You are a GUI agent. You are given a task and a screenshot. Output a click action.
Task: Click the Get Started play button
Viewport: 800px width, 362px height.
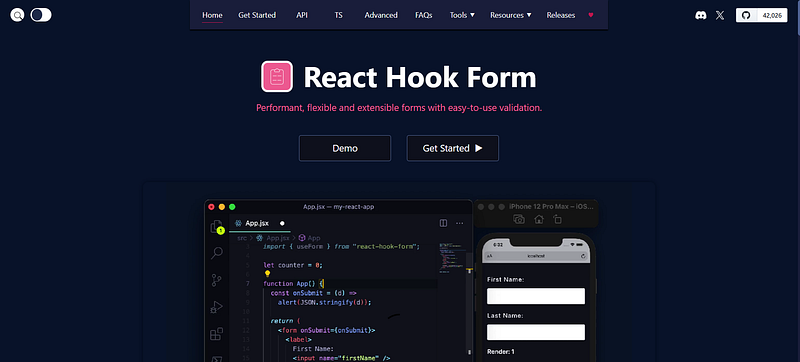[453, 148]
